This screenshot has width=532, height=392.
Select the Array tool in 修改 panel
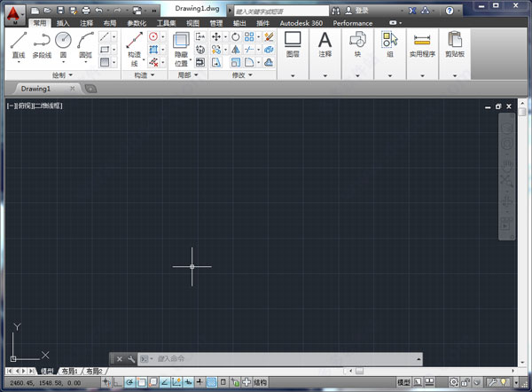[249, 36]
